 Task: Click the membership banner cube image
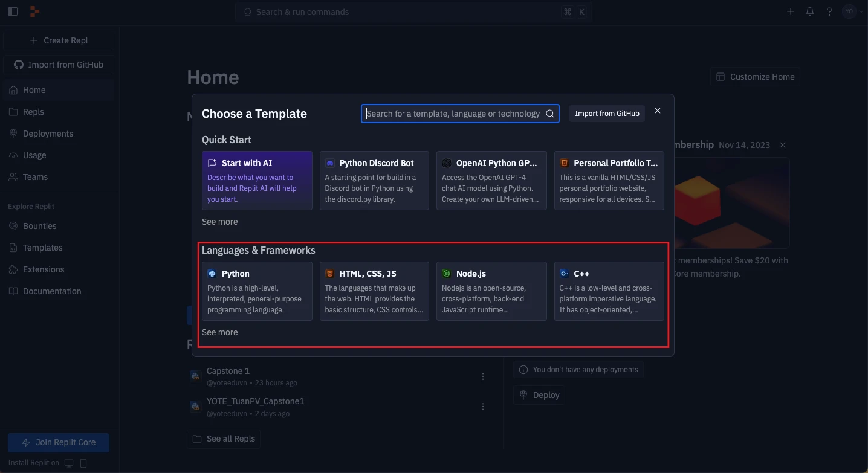[x=732, y=203]
